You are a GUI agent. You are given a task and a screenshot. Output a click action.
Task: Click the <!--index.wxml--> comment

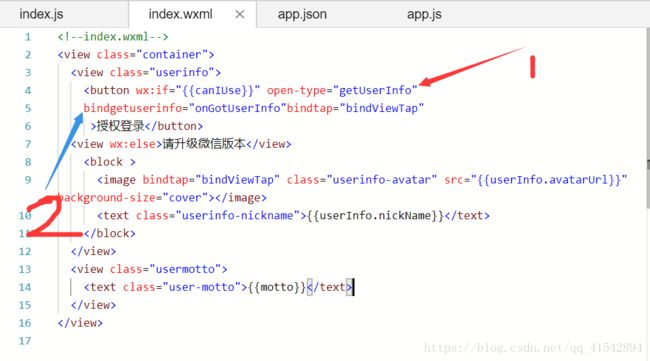coord(113,37)
